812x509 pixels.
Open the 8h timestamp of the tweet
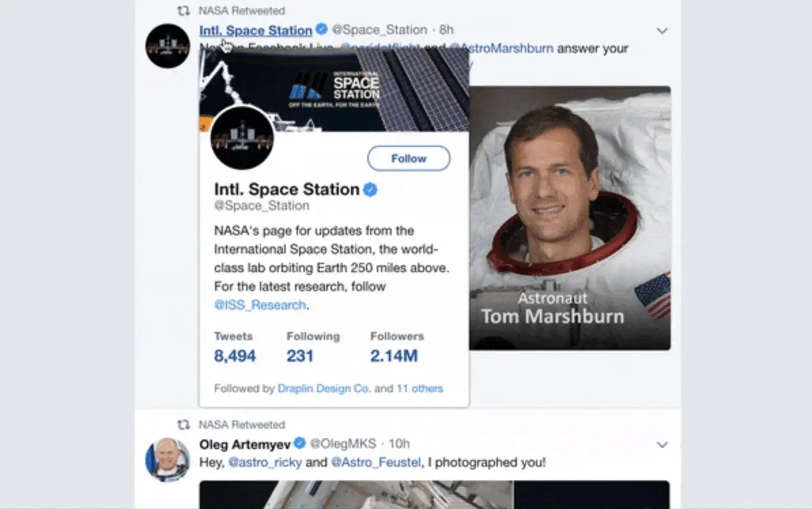[x=446, y=29]
